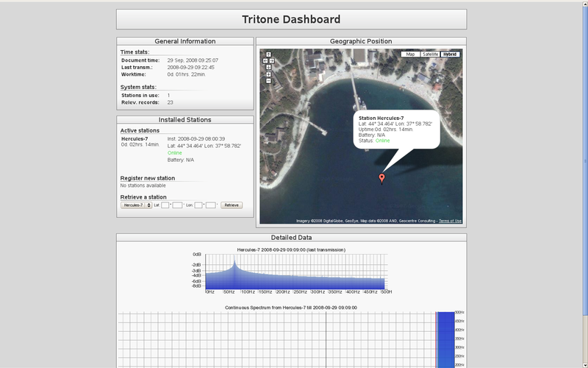588x368 pixels.
Task: Click the Worktime value 0d. 01hrs. 22min.
Action: [x=187, y=74]
